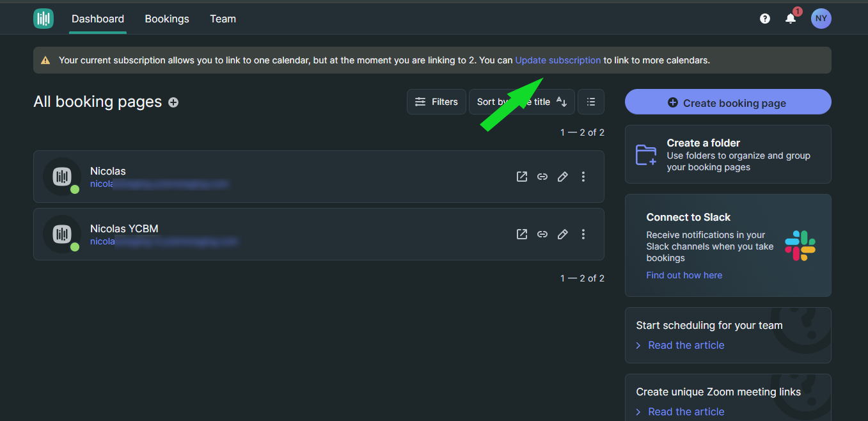The width and height of the screenshot is (868, 421).
Task: Click the Create a folder icon
Action: coord(646,155)
